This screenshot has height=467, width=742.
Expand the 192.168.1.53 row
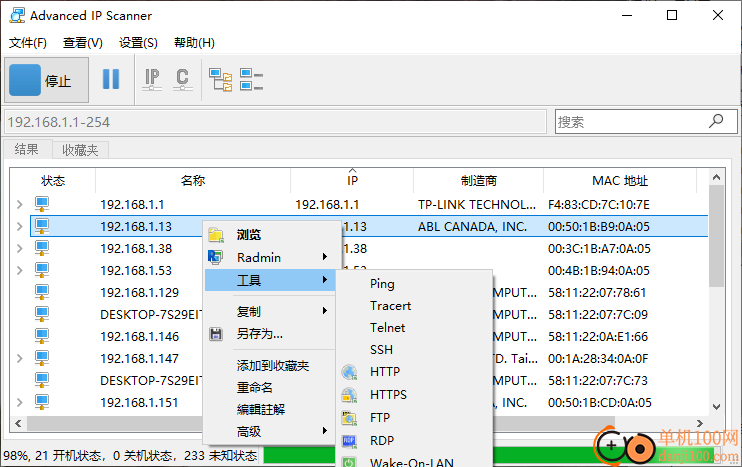tap(19, 270)
